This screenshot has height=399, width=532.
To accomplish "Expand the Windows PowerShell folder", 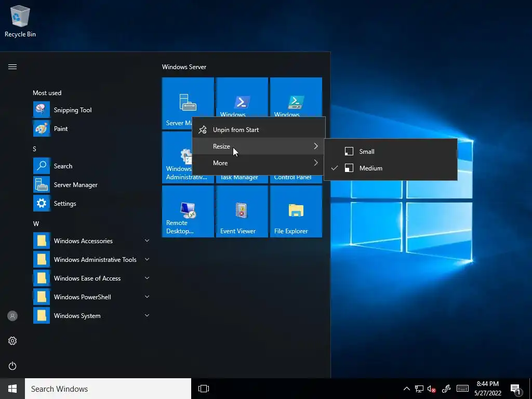I will tap(91, 297).
